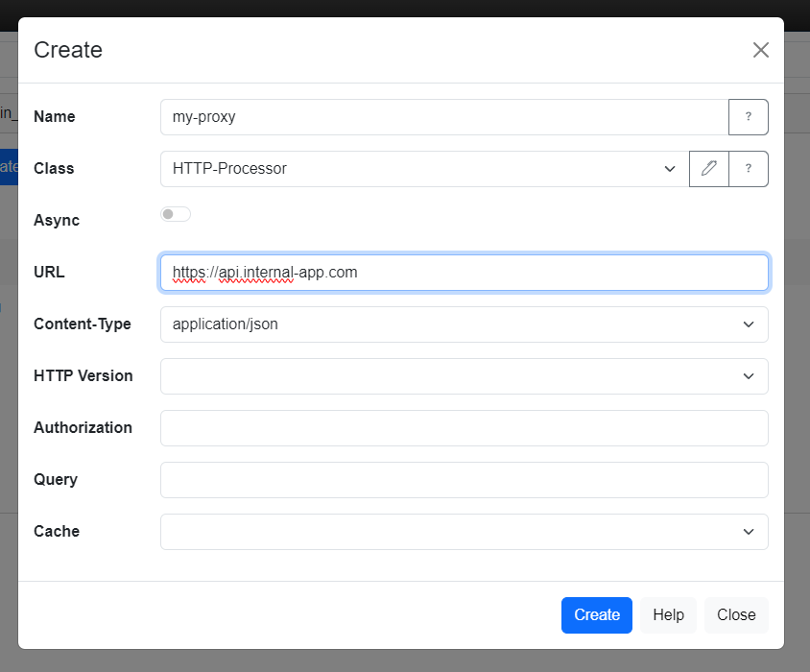
Task: Click the pencil edit icon next to Class
Action: (x=709, y=169)
